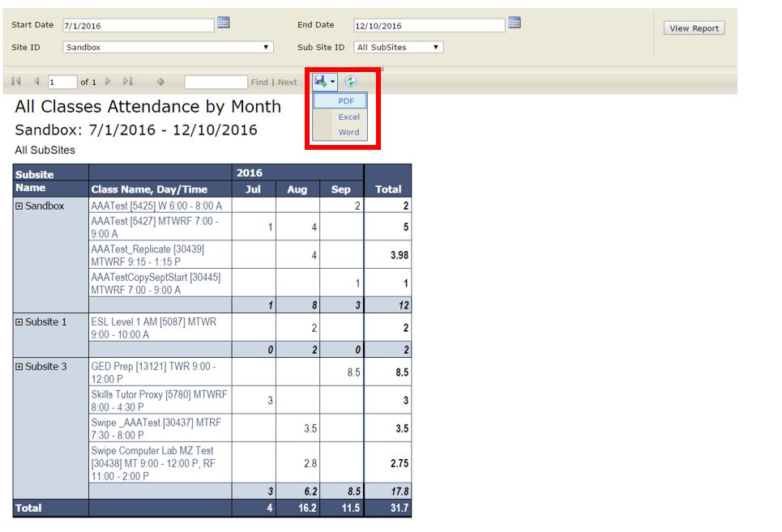Open the Sub Site ID dropdown
The image size is (782, 532).
pyautogui.click(x=400, y=48)
